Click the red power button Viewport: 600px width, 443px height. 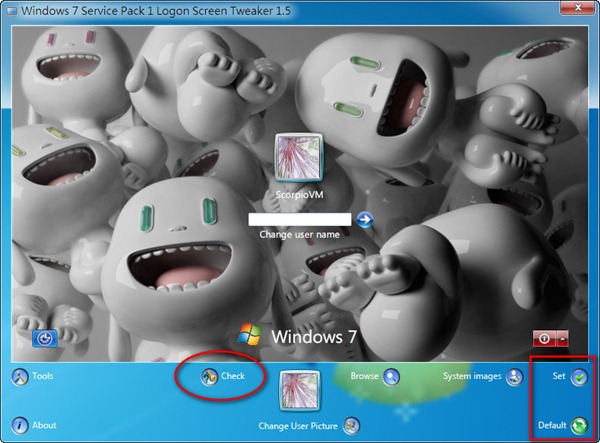point(543,338)
